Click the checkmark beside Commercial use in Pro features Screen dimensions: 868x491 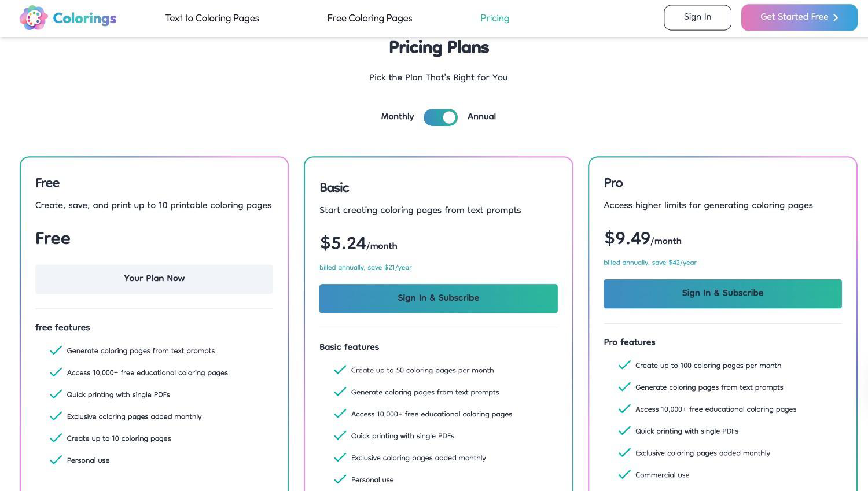[624, 474]
